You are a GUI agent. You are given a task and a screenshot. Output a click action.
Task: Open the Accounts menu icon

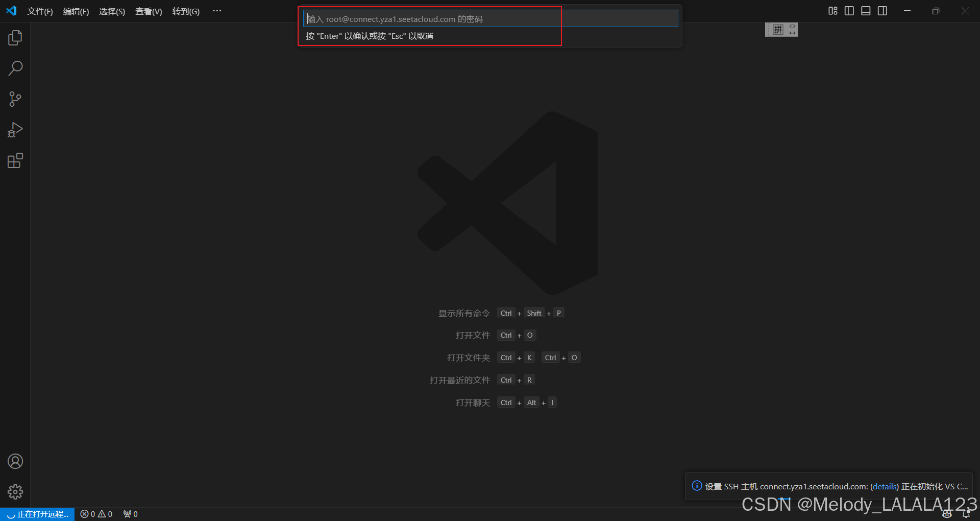(x=15, y=461)
